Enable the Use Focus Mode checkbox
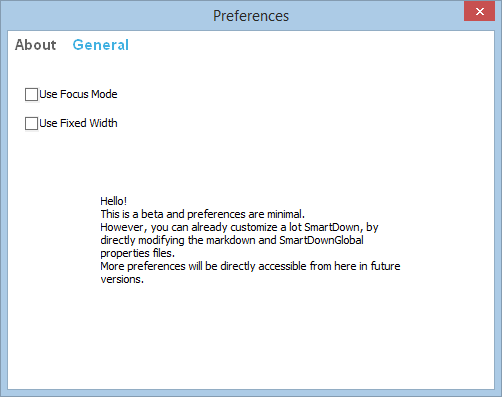Viewport: 502px width, 397px height. pos(31,94)
